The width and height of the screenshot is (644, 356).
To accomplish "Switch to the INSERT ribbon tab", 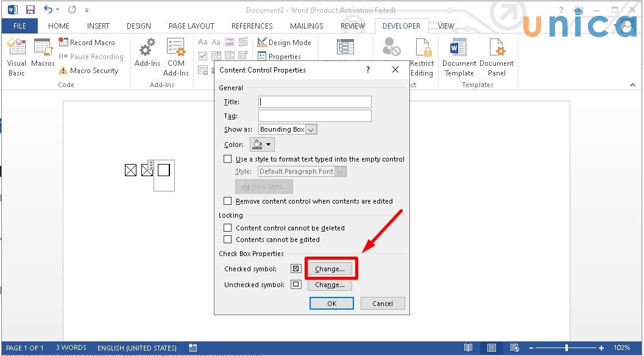I will coord(98,26).
